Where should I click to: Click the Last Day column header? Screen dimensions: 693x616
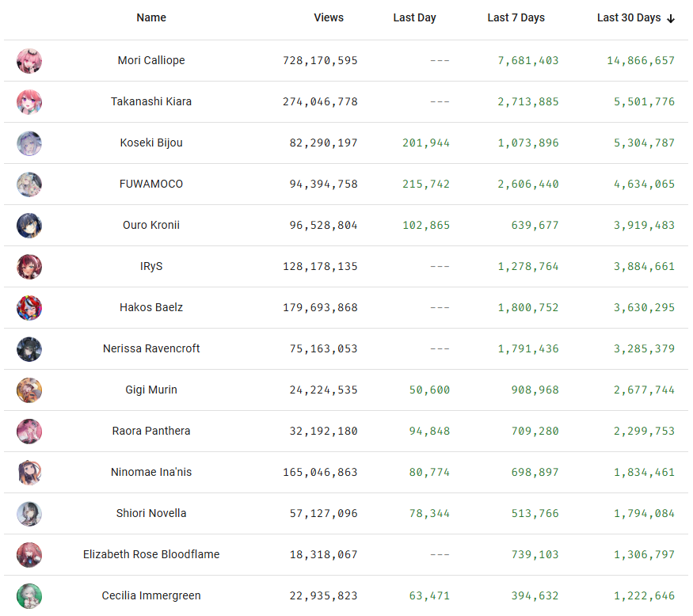tap(414, 17)
